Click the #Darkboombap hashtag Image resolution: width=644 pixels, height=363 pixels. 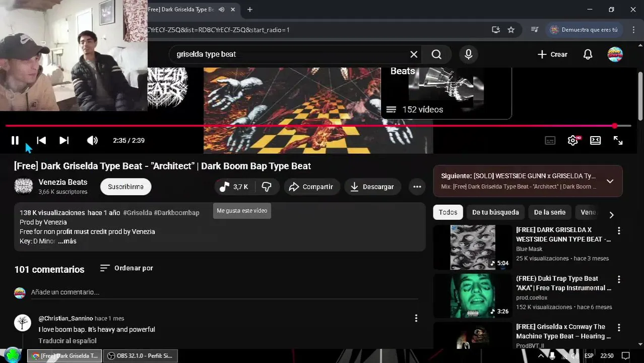[x=176, y=213]
